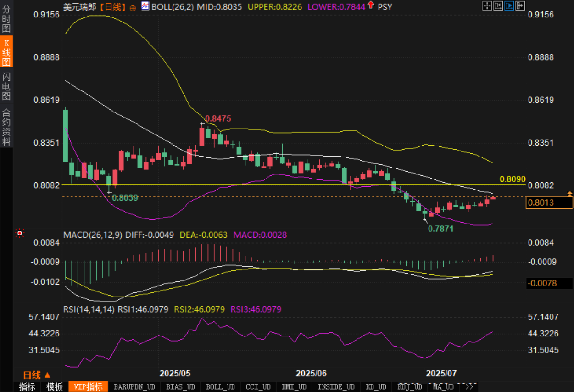Open the 闪电图 view

6,86
